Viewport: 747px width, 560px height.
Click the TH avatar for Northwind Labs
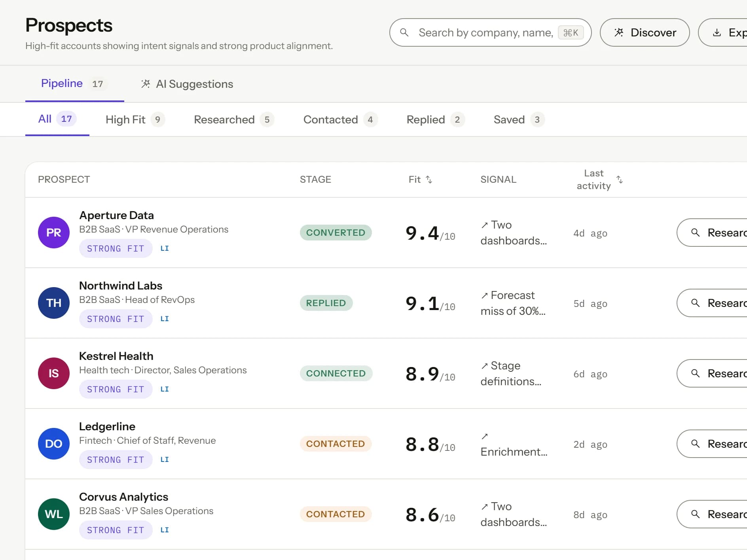tap(54, 303)
